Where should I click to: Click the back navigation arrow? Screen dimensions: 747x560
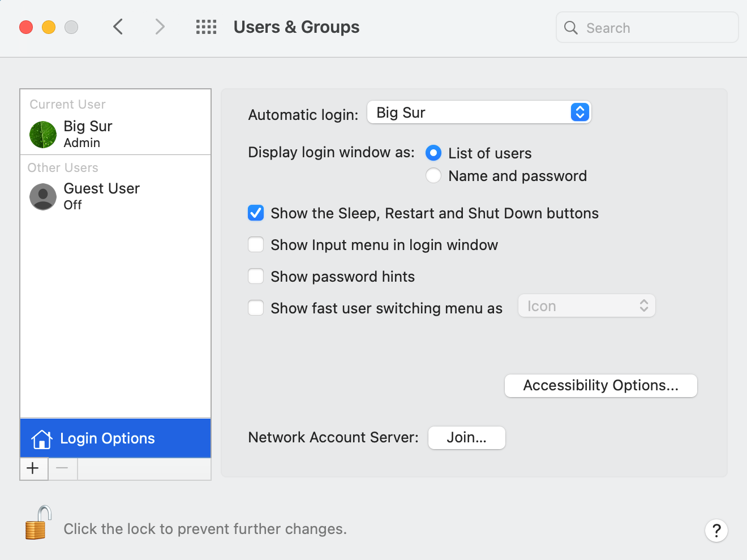click(x=118, y=27)
